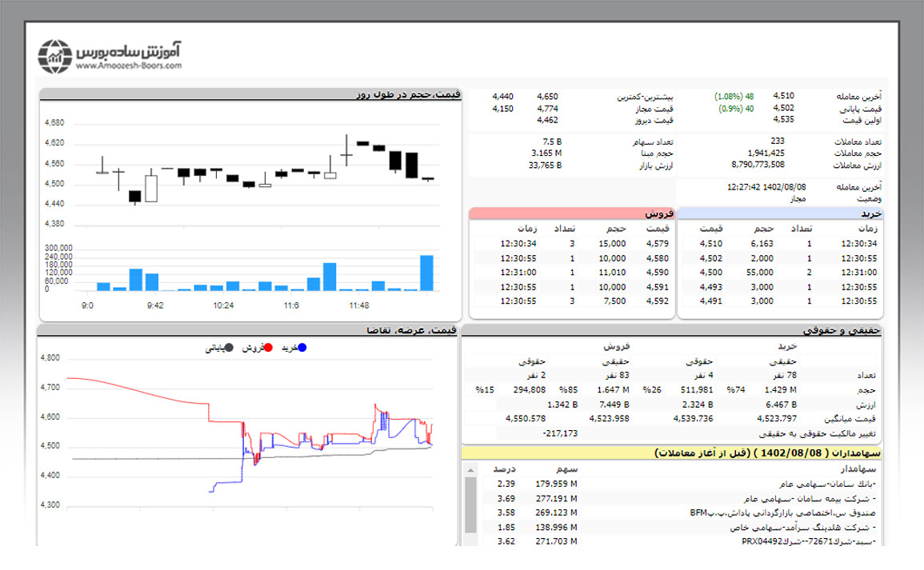The image size is (924, 570).
Task: Toggle the red فروش legend dot
Action: pyautogui.click(x=269, y=348)
